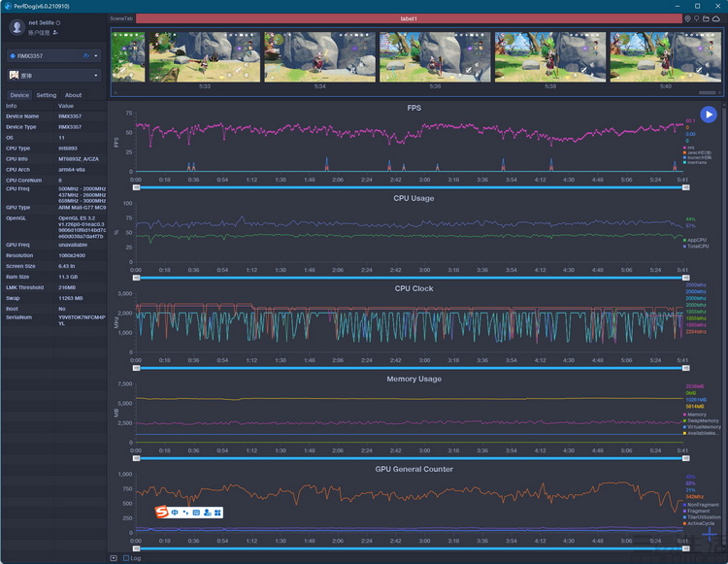Click the CPU Usage chart right range handle
Image resolution: width=728 pixels, height=564 pixels.
[x=685, y=278]
